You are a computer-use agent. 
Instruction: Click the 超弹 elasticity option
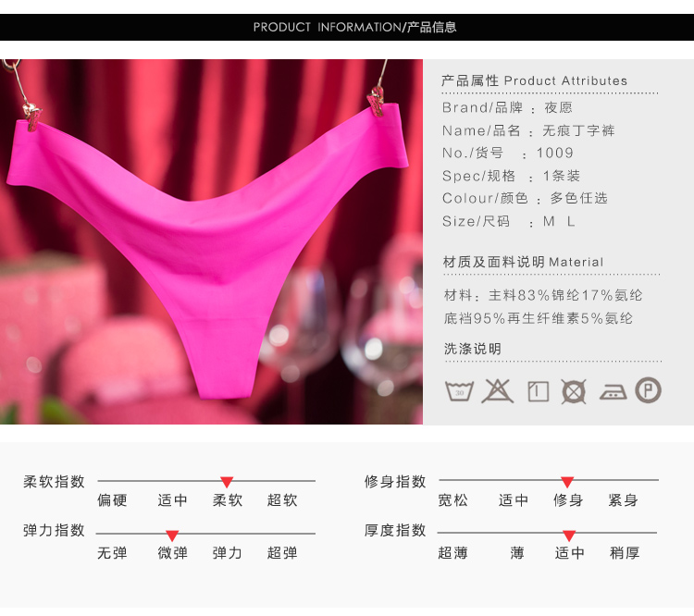coord(282,553)
